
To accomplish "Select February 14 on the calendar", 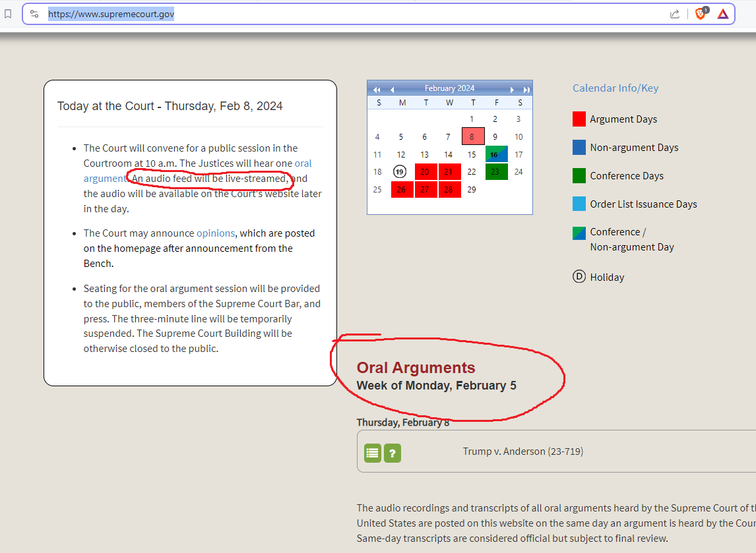I will [449, 155].
